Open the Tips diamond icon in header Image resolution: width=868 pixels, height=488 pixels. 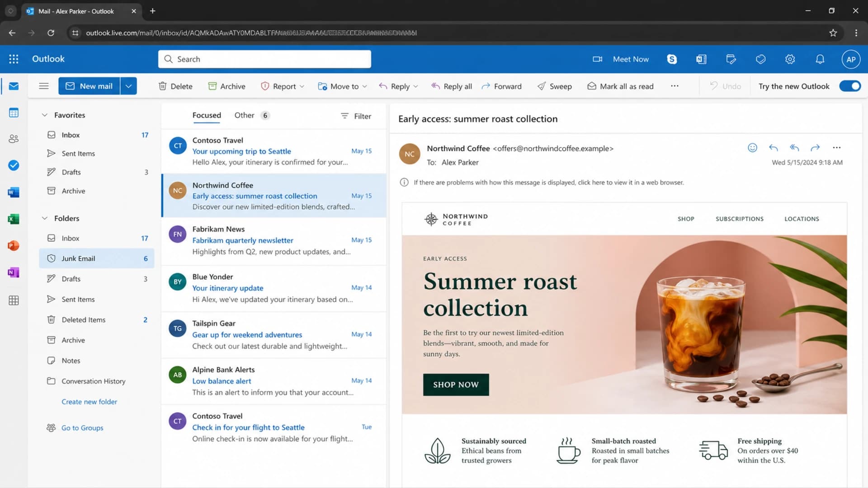(x=760, y=59)
